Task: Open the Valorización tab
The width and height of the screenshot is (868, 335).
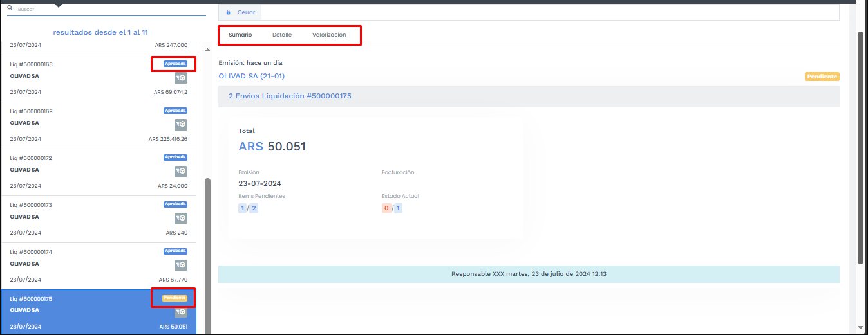Action: point(329,35)
